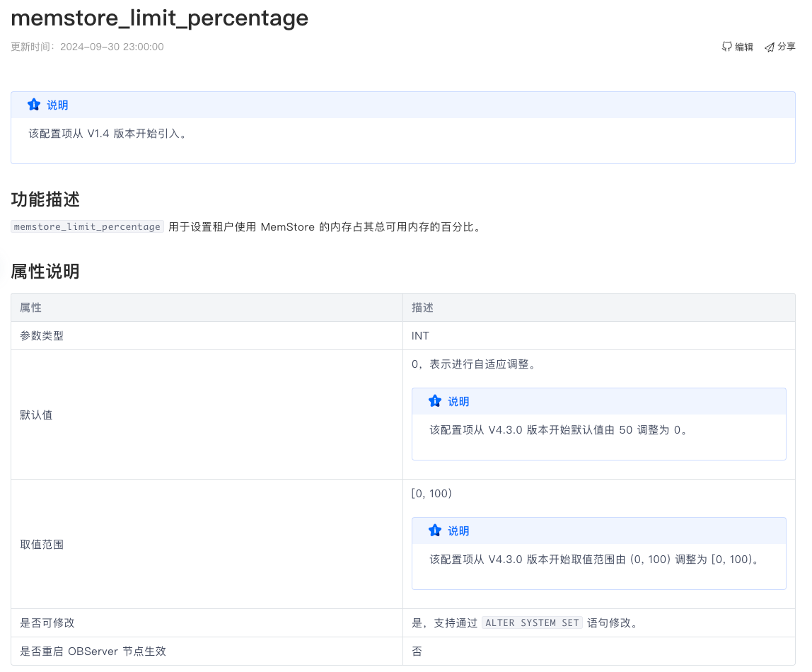This screenshot has height=672, width=812.
Task: Click the 默认值 row label
Action: pyautogui.click(x=36, y=415)
